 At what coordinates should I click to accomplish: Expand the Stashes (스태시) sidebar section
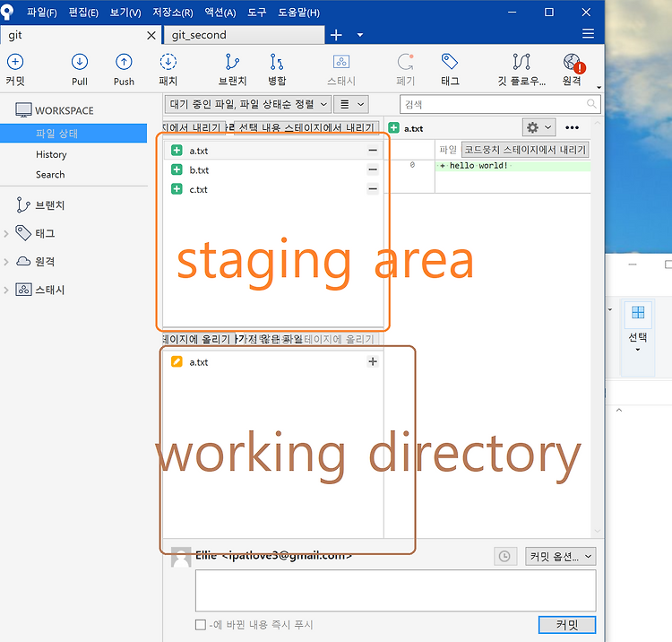tap(6, 291)
